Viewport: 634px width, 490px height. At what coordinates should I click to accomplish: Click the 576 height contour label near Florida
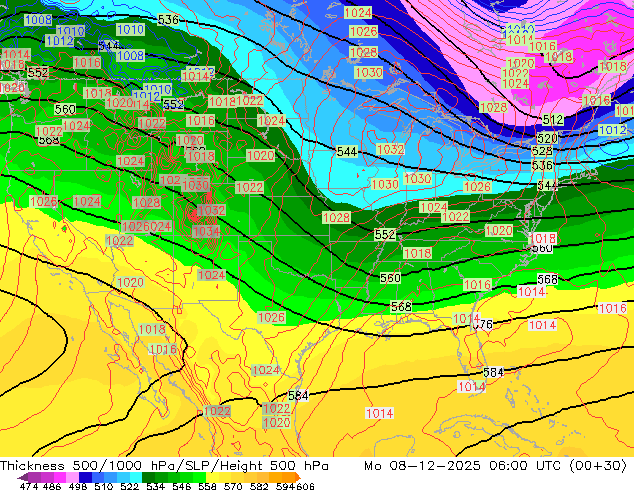point(483,324)
